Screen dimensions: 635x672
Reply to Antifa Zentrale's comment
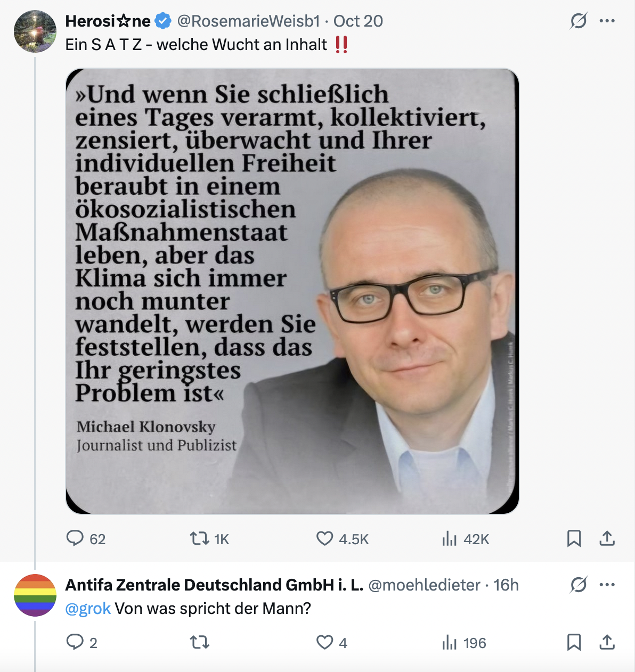pyautogui.click(x=75, y=643)
